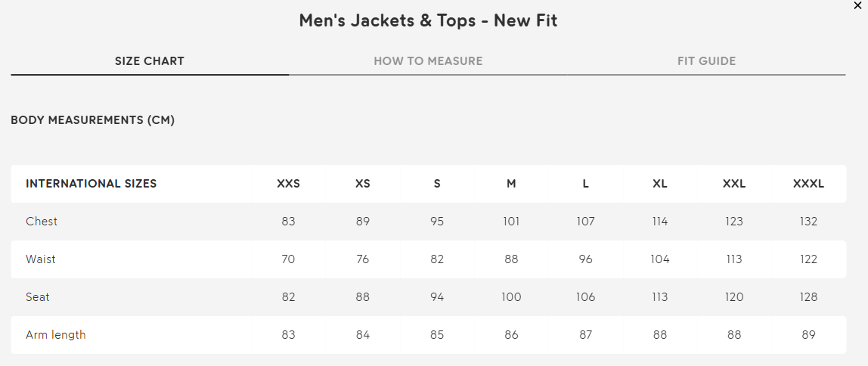The width and height of the screenshot is (868, 366).
Task: Click the Body Measurements (CM) heading
Action: [93, 120]
